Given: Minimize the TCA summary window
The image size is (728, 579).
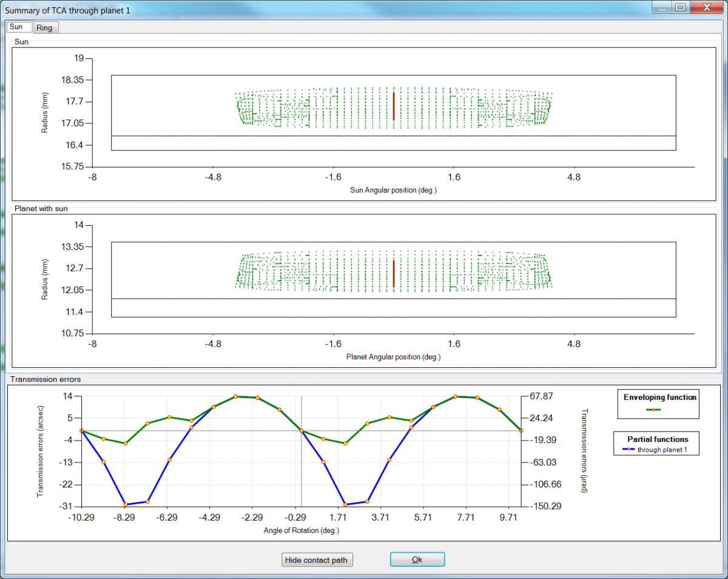Looking at the screenshot, I should tap(663, 8).
